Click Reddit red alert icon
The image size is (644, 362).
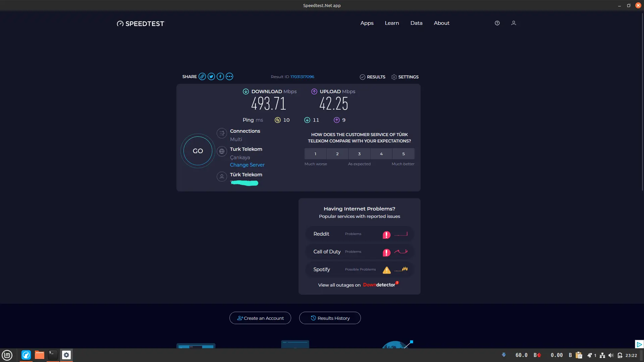386,235
